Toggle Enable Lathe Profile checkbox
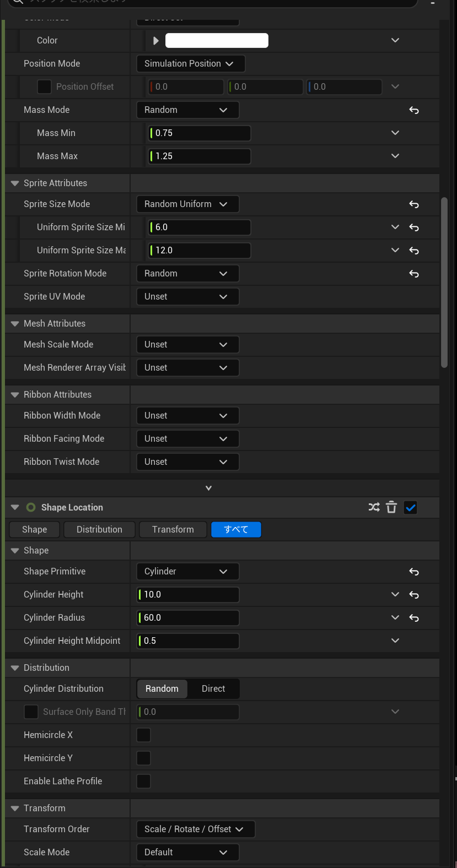457x868 pixels. (x=143, y=781)
